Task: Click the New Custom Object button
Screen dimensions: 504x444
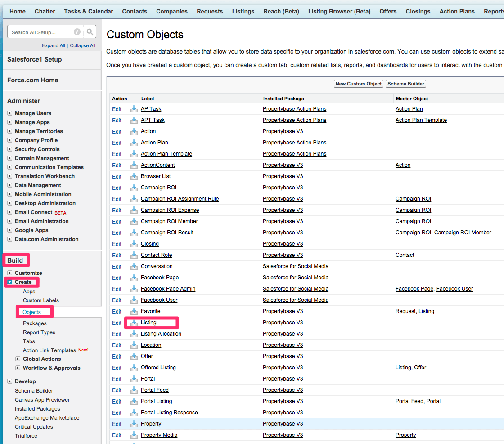Action: [x=358, y=84]
